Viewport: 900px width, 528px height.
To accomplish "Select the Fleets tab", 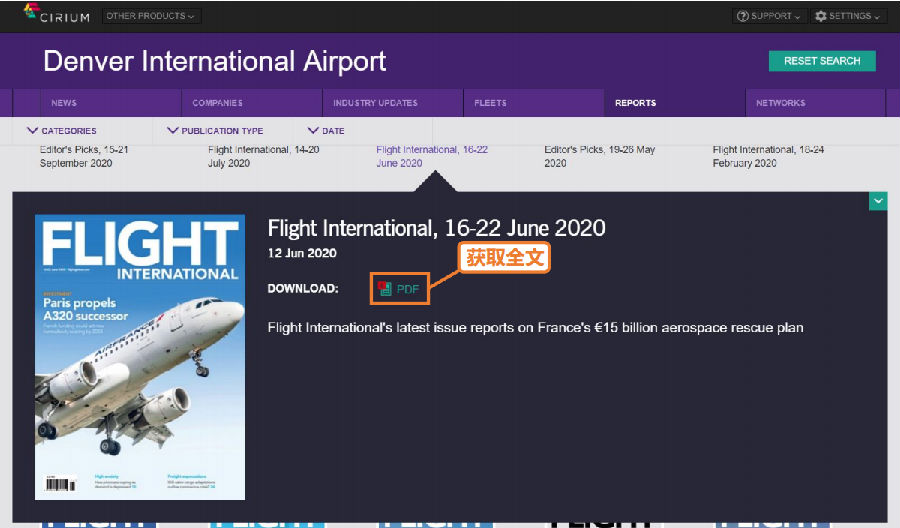I will coord(490,103).
